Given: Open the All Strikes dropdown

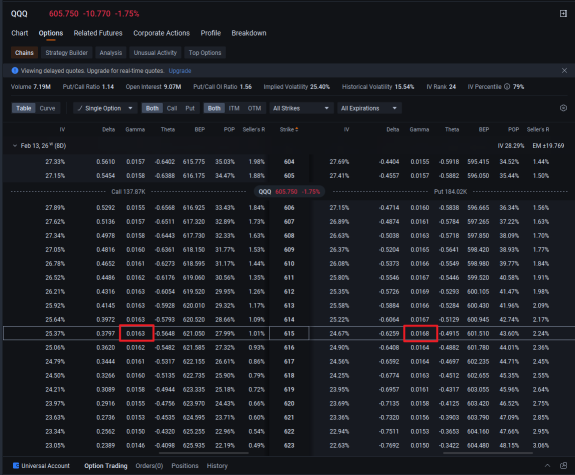Looking at the screenshot, I should click(x=301, y=108).
